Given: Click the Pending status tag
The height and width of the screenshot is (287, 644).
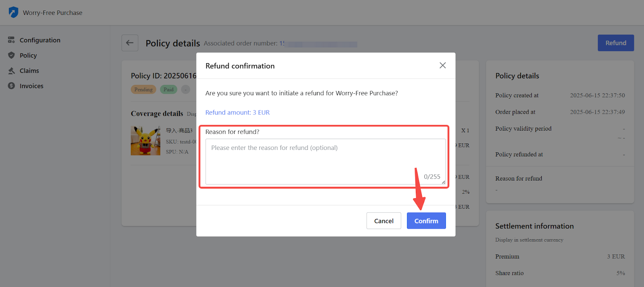Looking at the screenshot, I should tap(143, 90).
